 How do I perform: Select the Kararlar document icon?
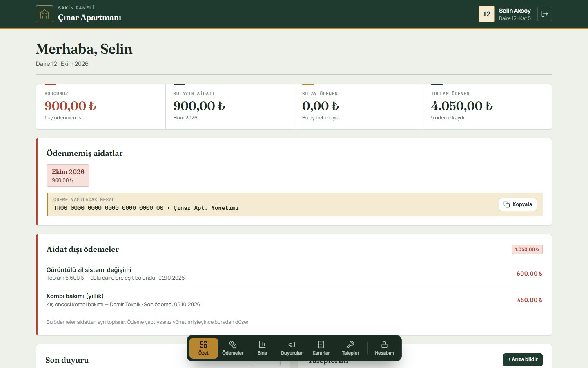[321, 348]
